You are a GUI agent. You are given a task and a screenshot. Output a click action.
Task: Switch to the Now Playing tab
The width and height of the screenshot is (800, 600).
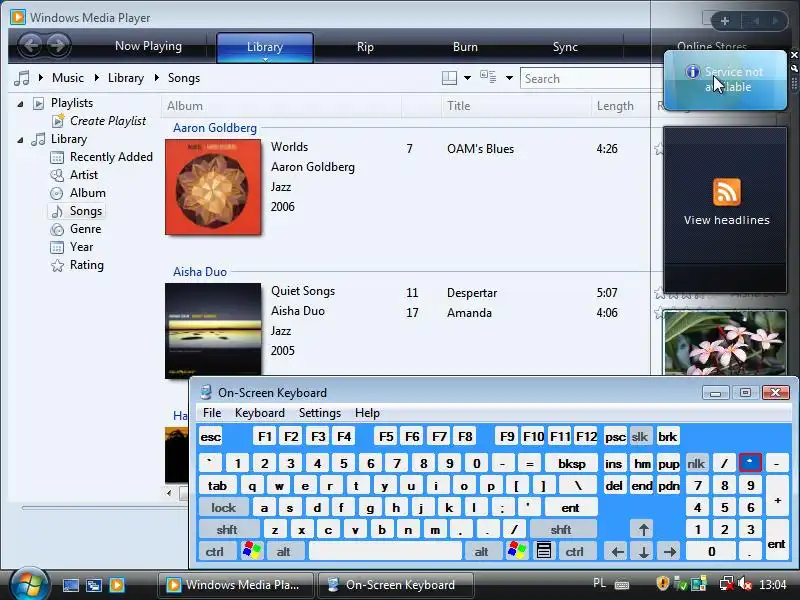(148, 46)
